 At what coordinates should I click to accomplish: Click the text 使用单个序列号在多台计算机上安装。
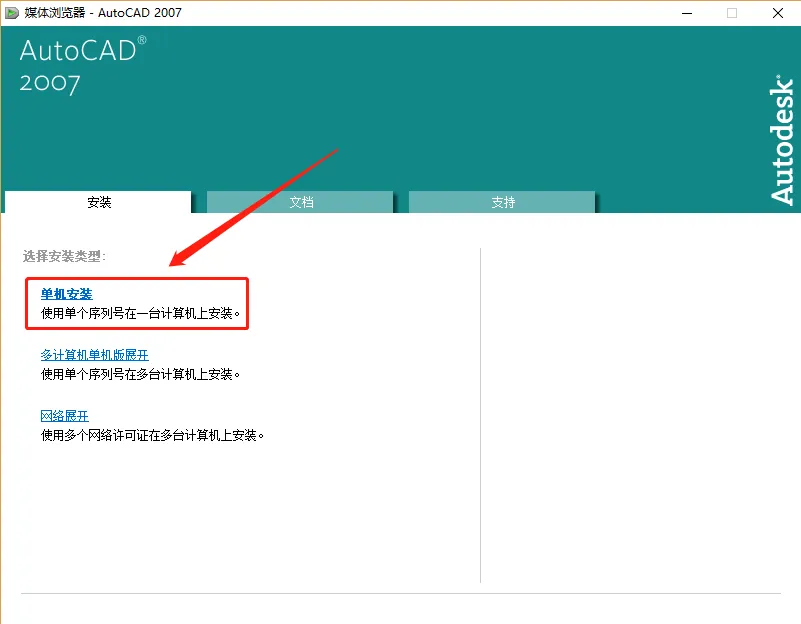click(140, 375)
